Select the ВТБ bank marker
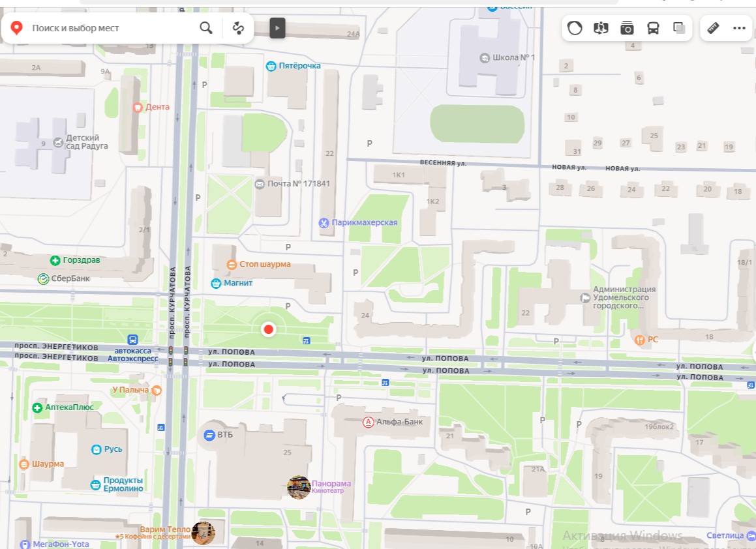 coord(209,435)
